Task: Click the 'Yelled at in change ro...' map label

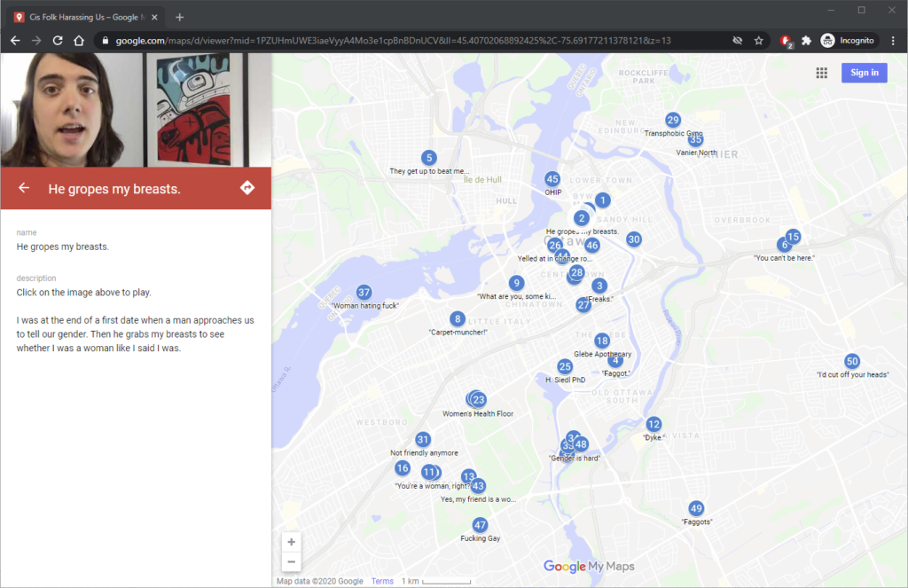Action: coord(555,258)
